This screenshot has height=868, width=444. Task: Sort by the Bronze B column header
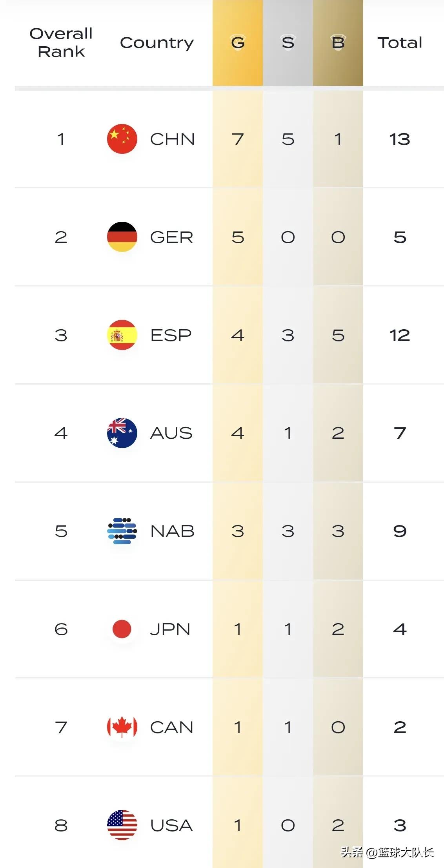(x=338, y=43)
